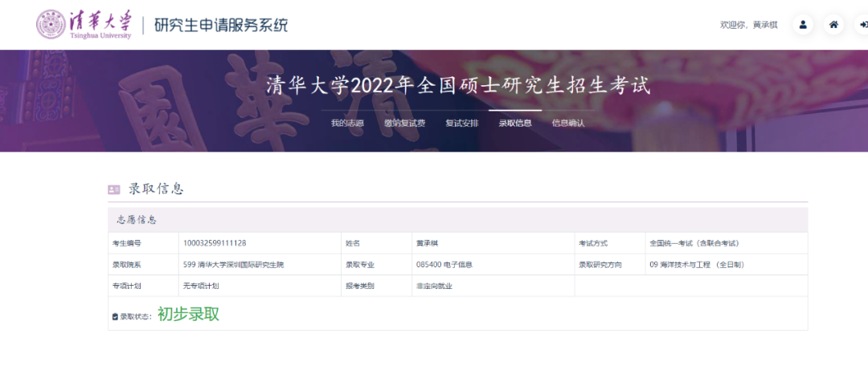
Task: Click the clipboard icon next to 录取状态
Action: [x=115, y=317]
